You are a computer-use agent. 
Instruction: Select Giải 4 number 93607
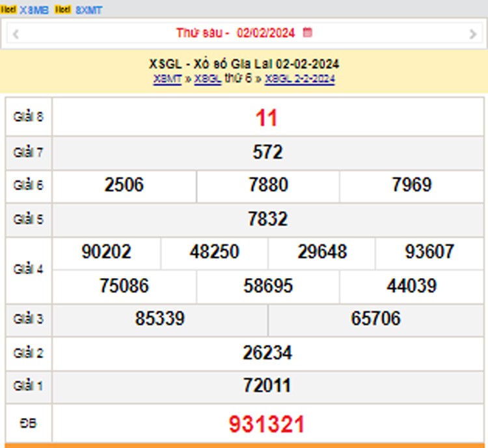tap(429, 252)
